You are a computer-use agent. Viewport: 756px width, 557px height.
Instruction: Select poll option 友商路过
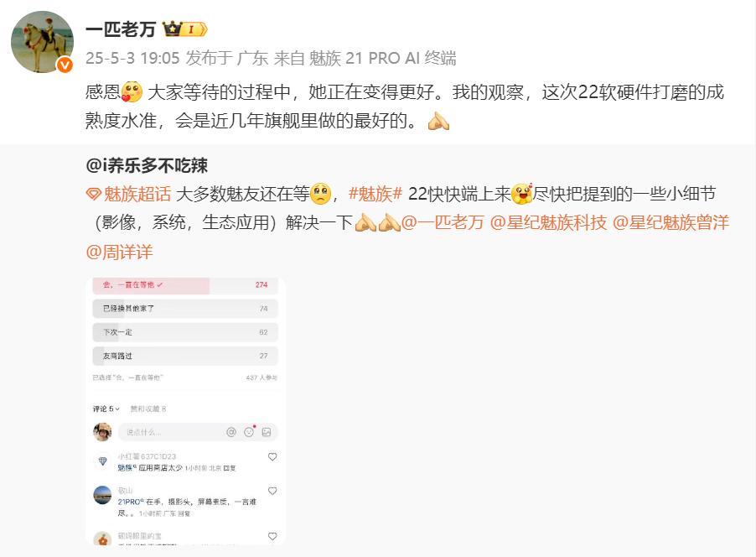[x=185, y=356]
